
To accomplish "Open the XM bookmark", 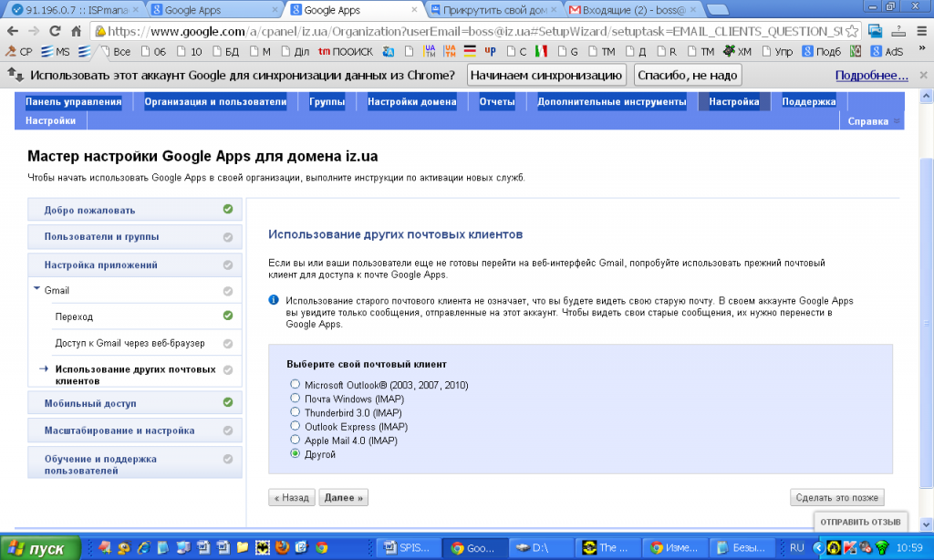I will point(737,52).
